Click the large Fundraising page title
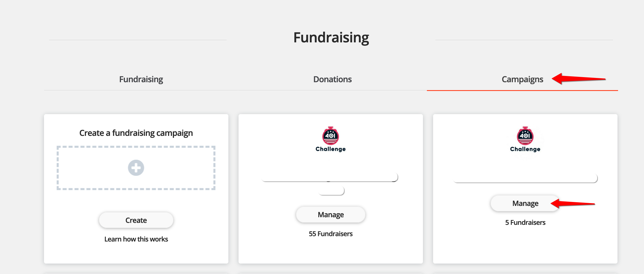 point(331,38)
